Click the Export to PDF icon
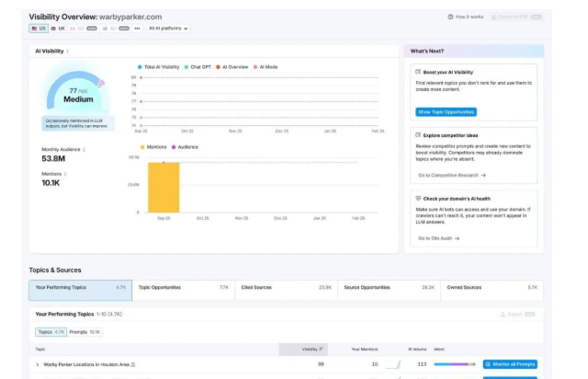 (x=495, y=17)
